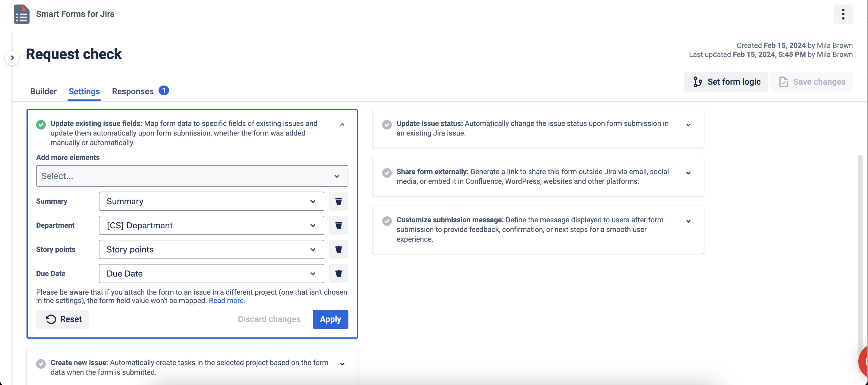Image resolution: width=868 pixels, height=385 pixels.
Task: Open the Add more elements Select dropdown
Action: click(192, 176)
